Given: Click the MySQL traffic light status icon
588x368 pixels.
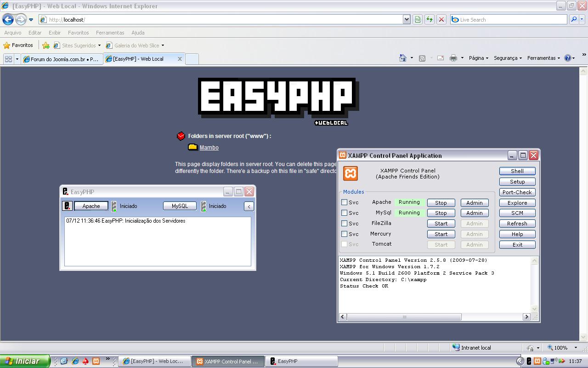Looking at the screenshot, I should point(204,206).
